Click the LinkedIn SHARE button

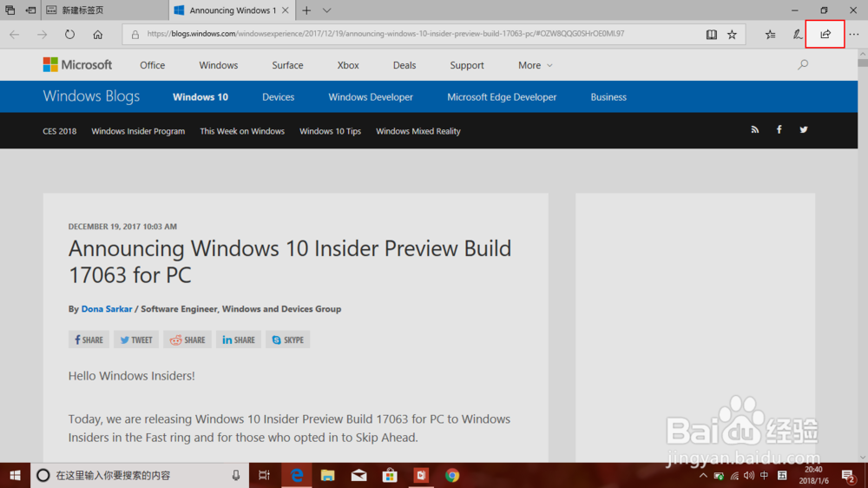coord(239,340)
